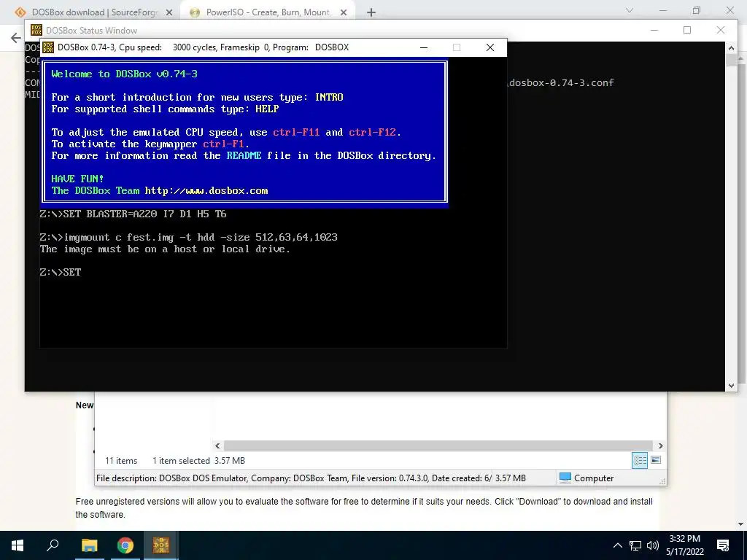Click the DOSBox taskbar icon

click(161, 545)
